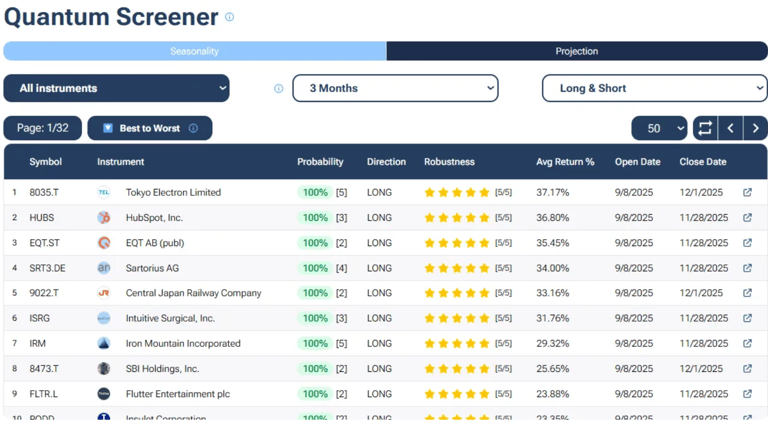Open external link for EQT AB row
The image size is (768, 428).
tap(747, 243)
